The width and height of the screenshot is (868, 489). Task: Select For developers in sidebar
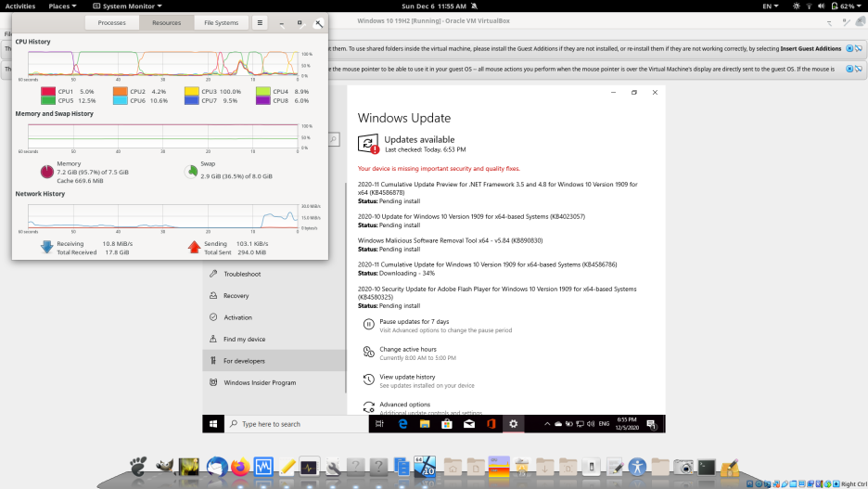click(x=274, y=361)
